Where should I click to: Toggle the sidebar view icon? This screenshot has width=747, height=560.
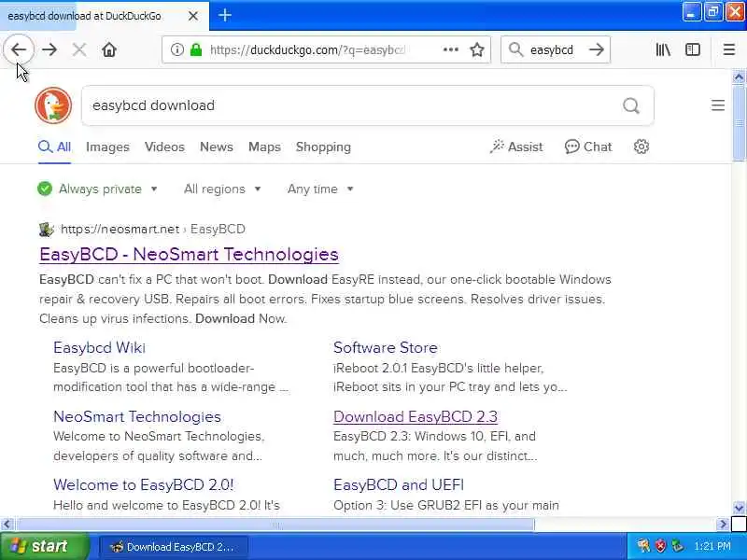tap(692, 49)
